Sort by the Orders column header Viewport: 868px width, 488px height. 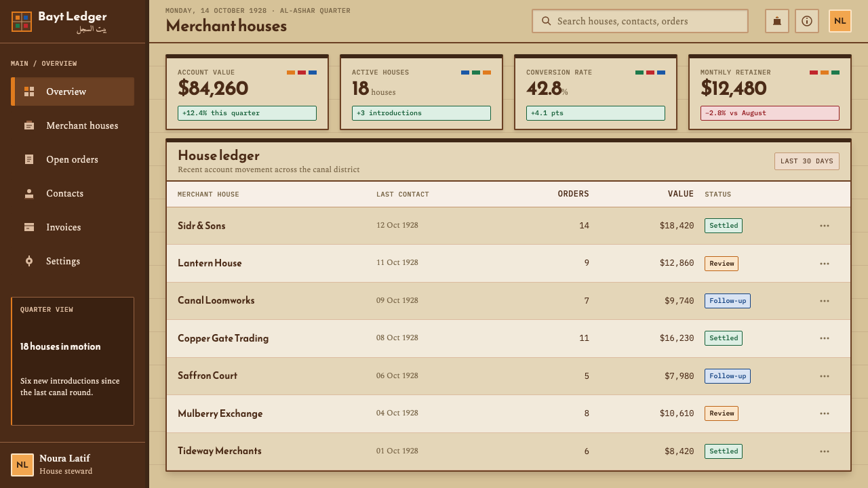click(573, 194)
